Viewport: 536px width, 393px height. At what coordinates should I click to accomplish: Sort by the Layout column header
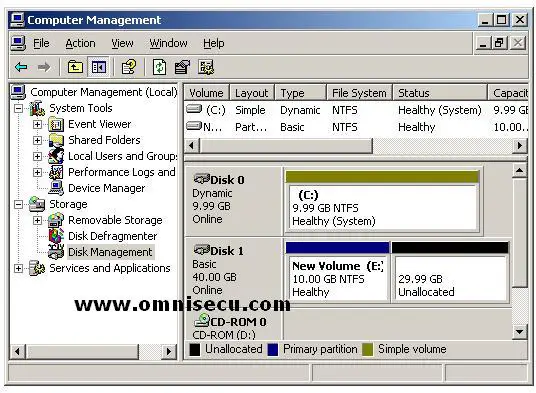252,93
